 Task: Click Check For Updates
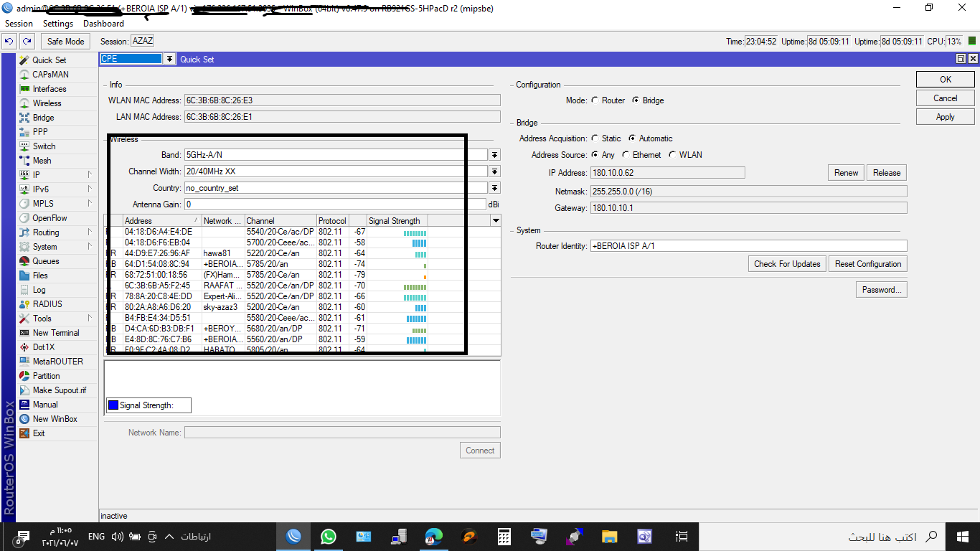(787, 264)
